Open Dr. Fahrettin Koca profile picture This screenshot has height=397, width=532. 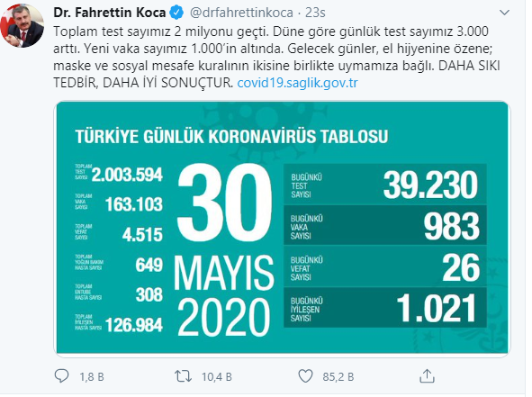coord(22,26)
